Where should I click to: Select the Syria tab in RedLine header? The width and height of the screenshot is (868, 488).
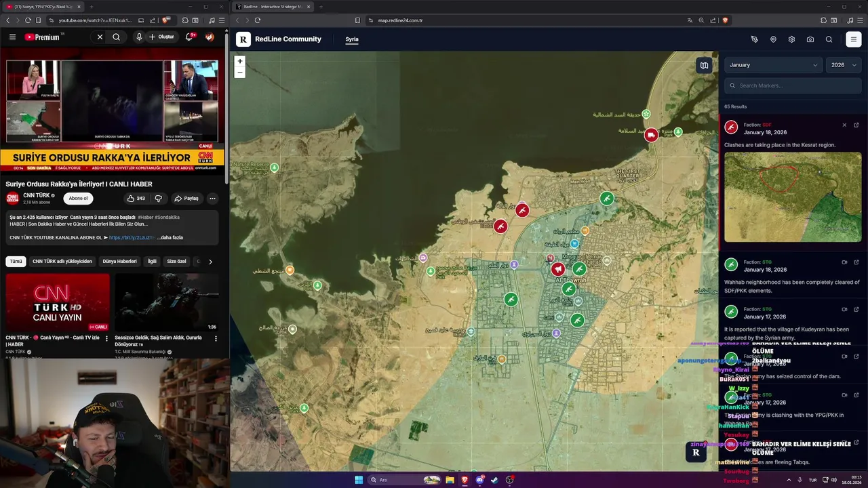352,39
